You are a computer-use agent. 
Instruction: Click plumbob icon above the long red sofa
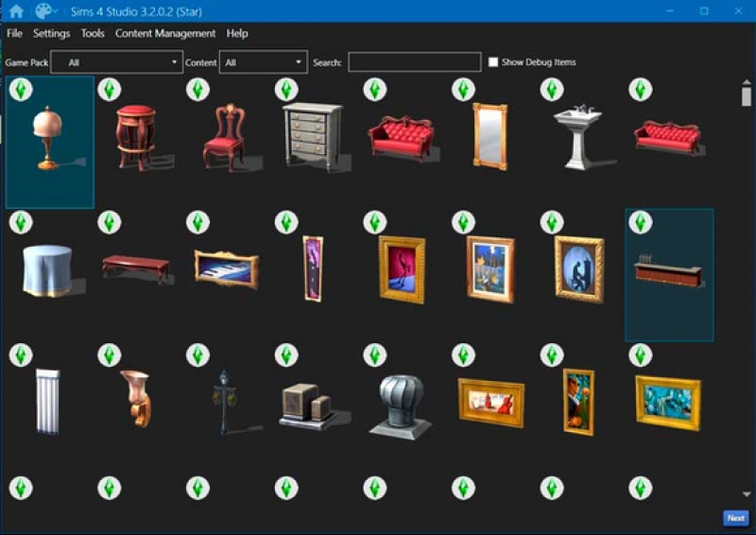coord(641,89)
